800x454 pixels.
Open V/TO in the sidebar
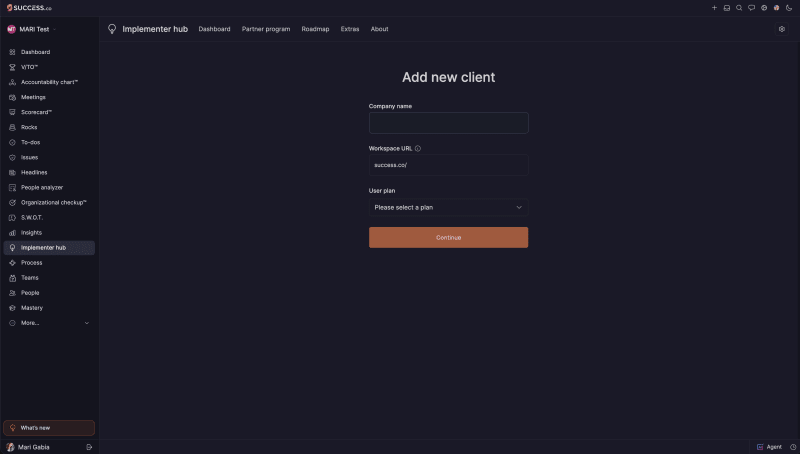click(49, 67)
